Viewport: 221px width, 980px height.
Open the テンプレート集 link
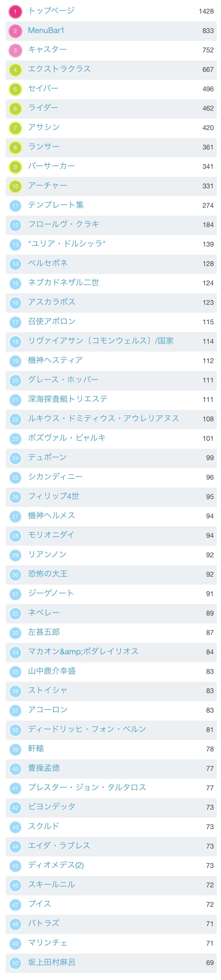coord(56,205)
